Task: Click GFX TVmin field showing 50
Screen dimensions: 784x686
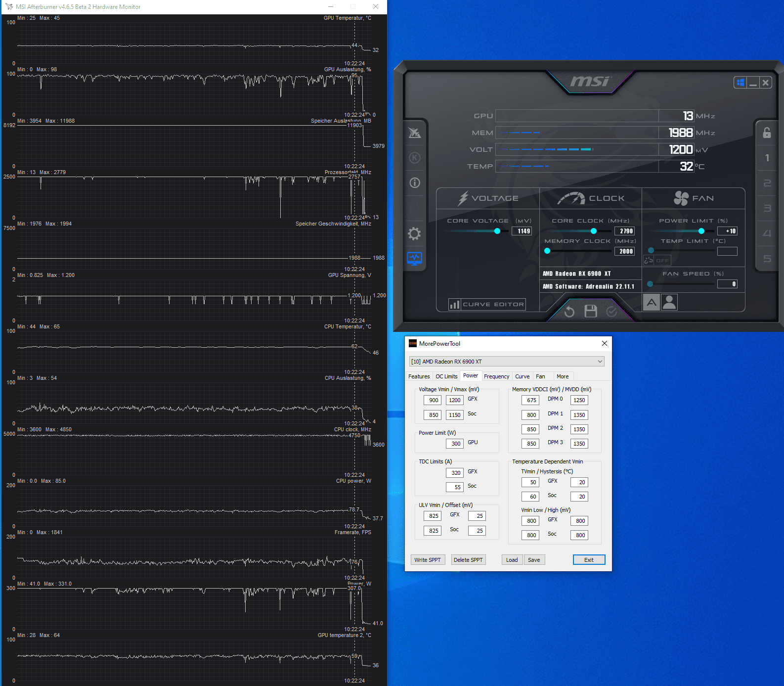Action: [530, 482]
